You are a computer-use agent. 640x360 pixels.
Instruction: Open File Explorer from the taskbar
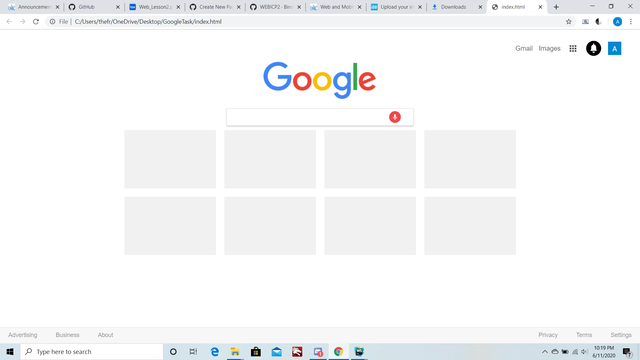click(235, 351)
